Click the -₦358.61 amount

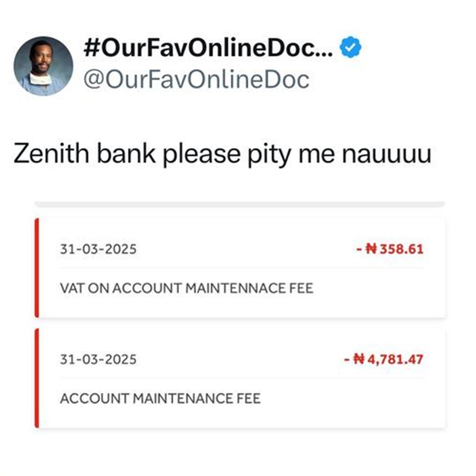(390, 249)
